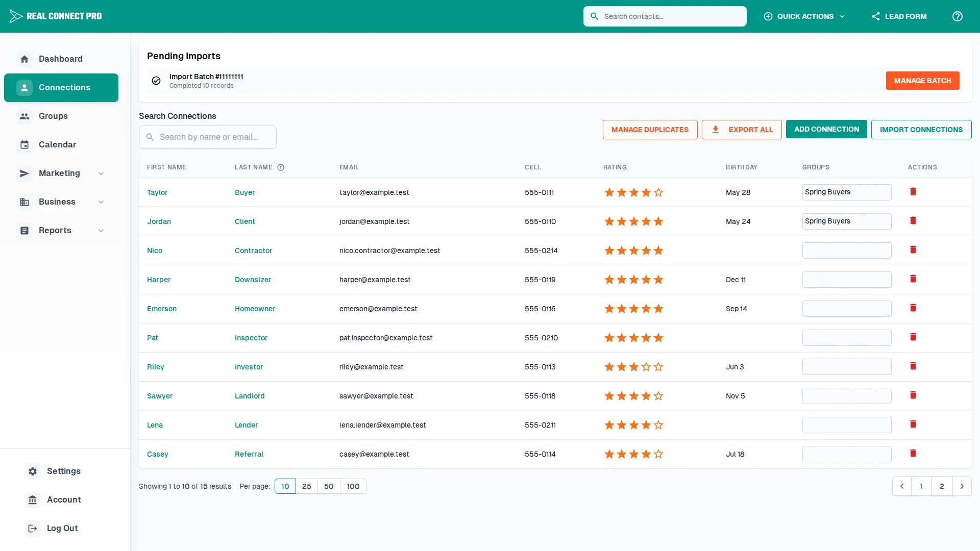Set Casey's rating to five stars
Viewport: 980px width, 551px height.
pyautogui.click(x=658, y=454)
